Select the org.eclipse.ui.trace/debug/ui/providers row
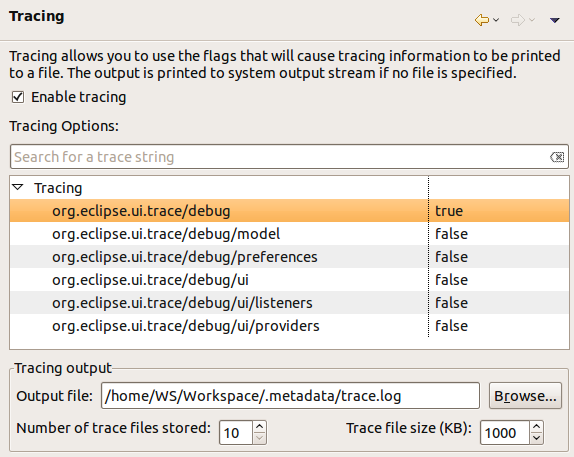Viewport: 574px width, 457px height. (x=289, y=326)
